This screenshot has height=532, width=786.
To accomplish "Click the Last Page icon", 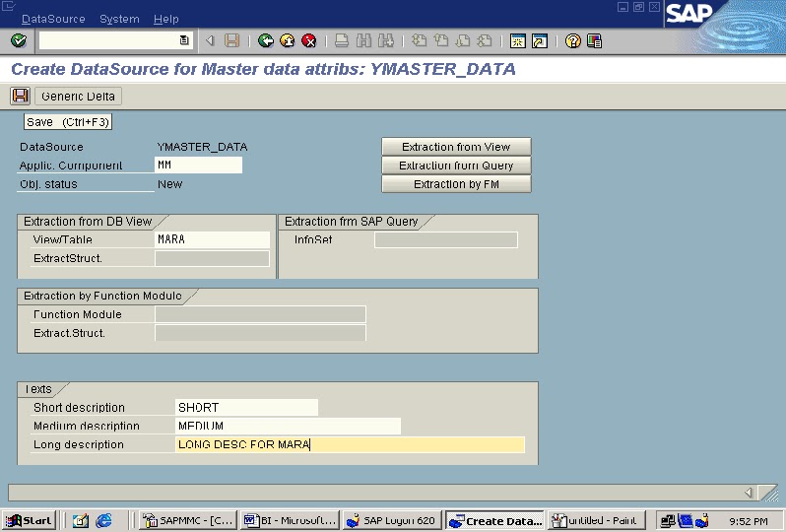I will pos(485,40).
